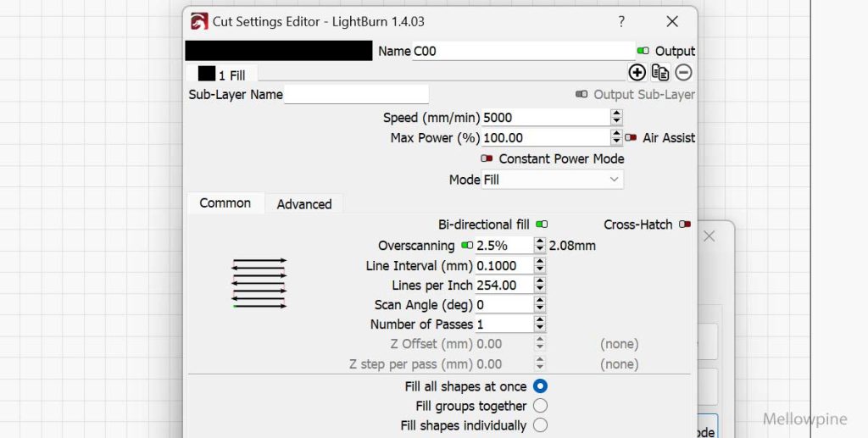This screenshot has height=438, width=868.
Task: Enable Constant Power Mode switch
Action: [x=487, y=158]
